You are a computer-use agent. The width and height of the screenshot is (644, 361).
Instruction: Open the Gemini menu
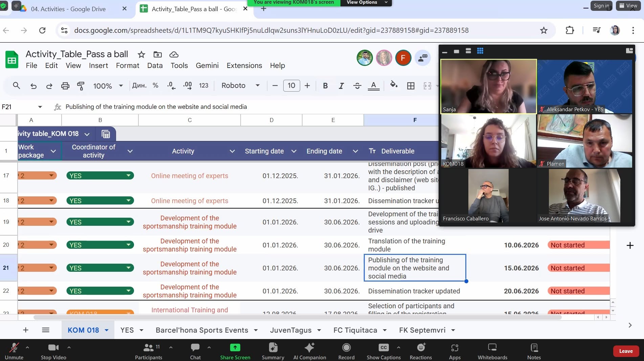pyautogui.click(x=207, y=66)
